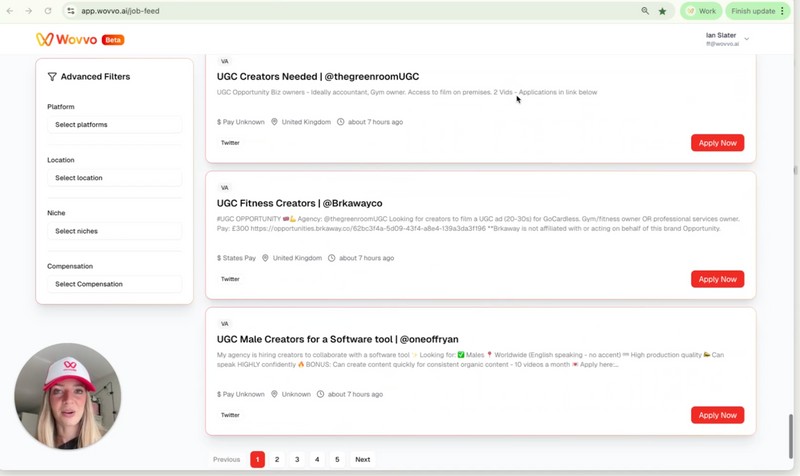Click VA badge on oneoffryan card
Screen dimensions: 800x476
tap(224, 324)
